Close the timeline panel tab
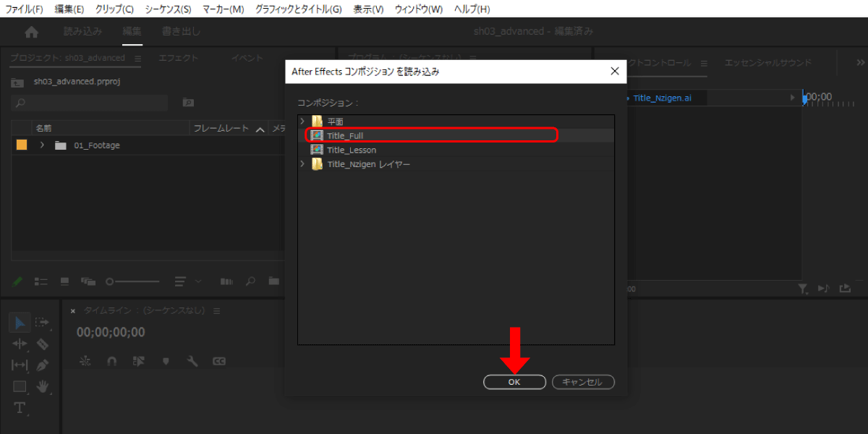 click(72, 311)
